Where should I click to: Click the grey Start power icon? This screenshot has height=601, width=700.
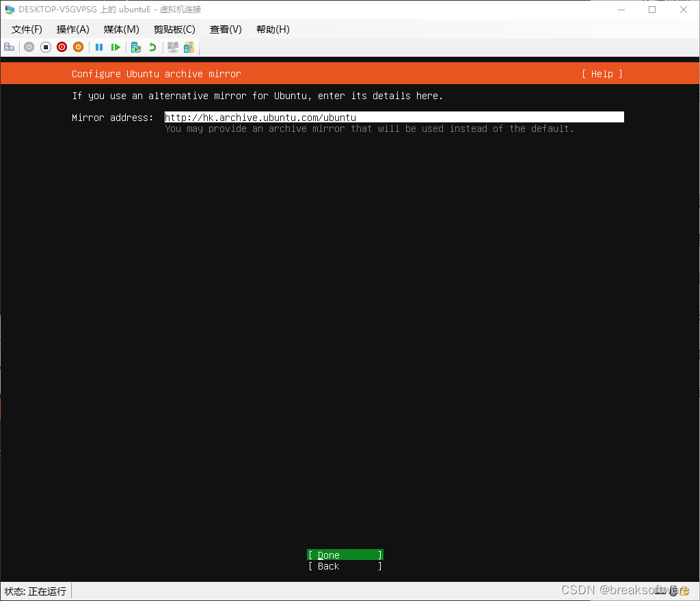point(29,47)
